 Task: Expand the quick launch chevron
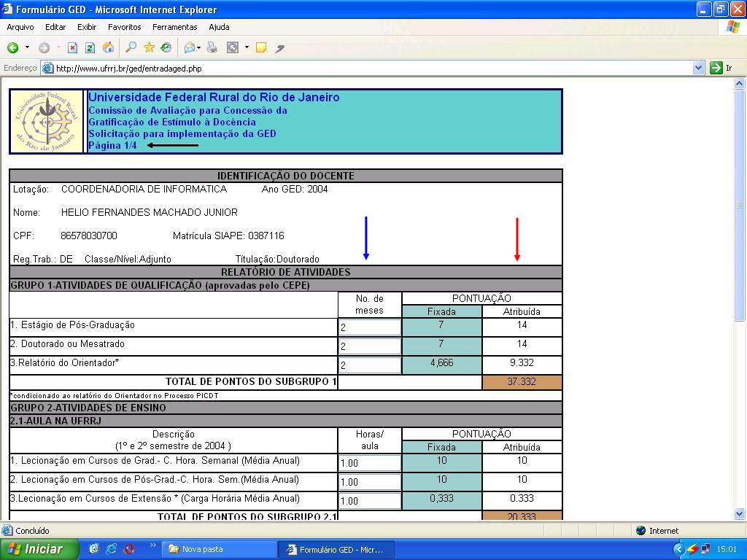pos(153,545)
